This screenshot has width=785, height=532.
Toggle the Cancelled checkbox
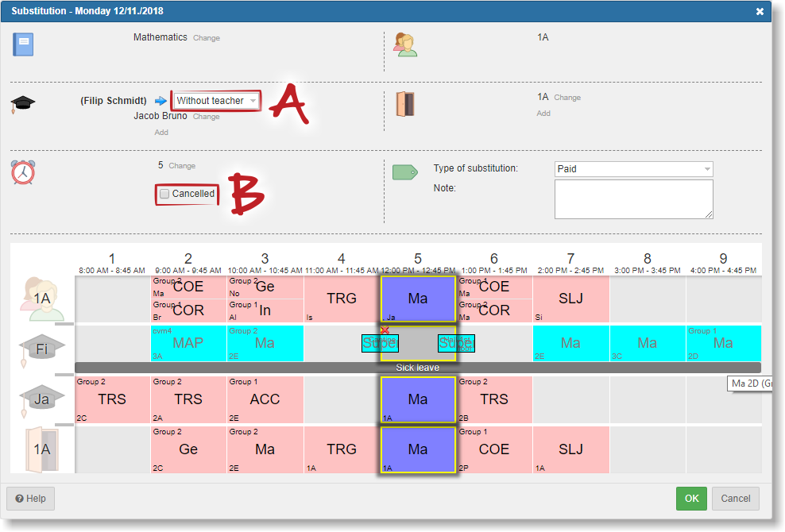[164, 194]
